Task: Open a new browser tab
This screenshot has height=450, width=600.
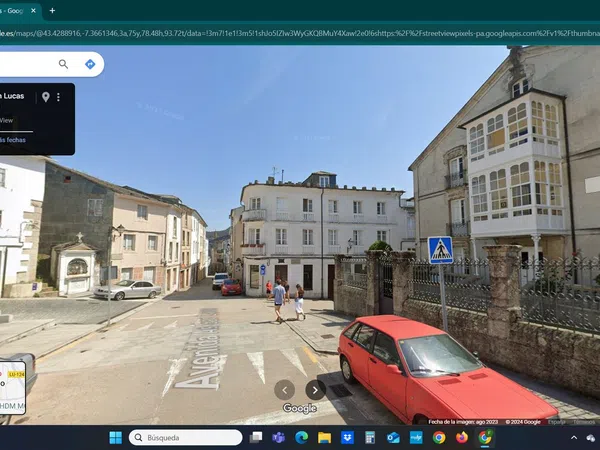Action: [52, 11]
